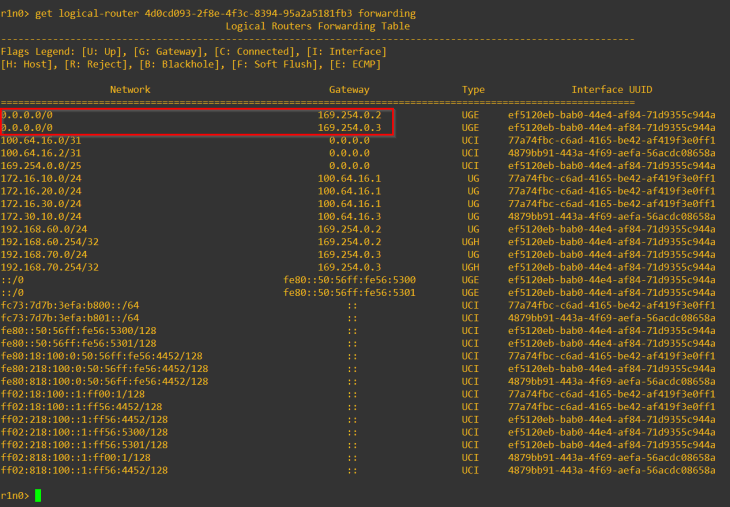730x507 pixels.
Task: Click the green cursor at the bottom prompt
Action: pos(38,495)
